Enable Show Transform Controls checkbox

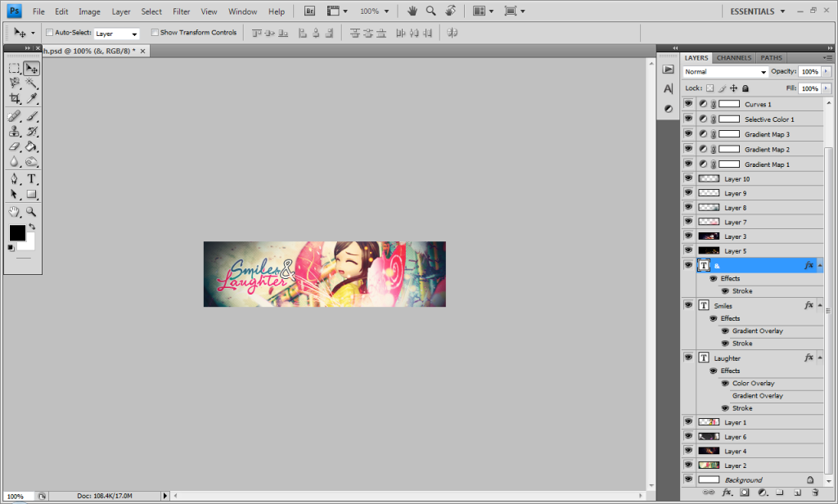tap(155, 33)
